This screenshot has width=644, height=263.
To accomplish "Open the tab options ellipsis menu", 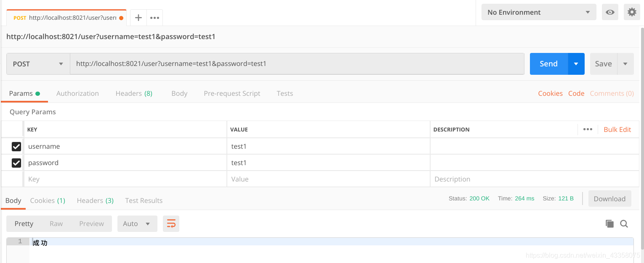I will coord(154,18).
